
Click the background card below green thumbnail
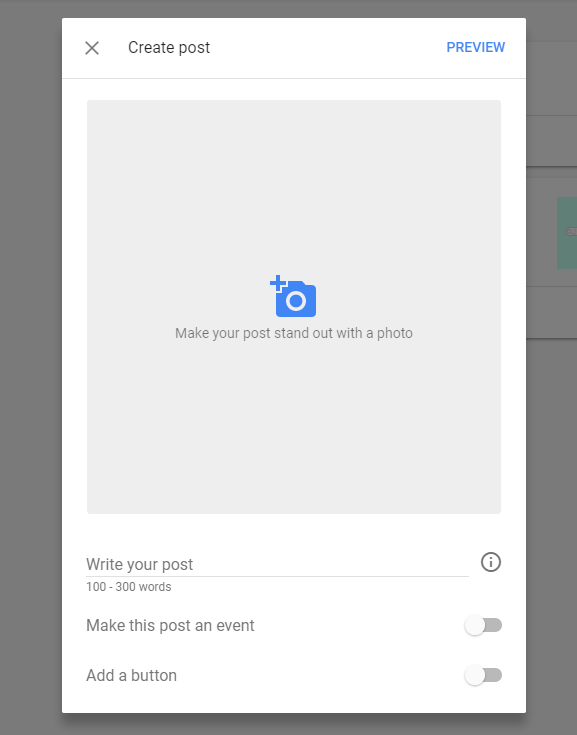pos(552,312)
